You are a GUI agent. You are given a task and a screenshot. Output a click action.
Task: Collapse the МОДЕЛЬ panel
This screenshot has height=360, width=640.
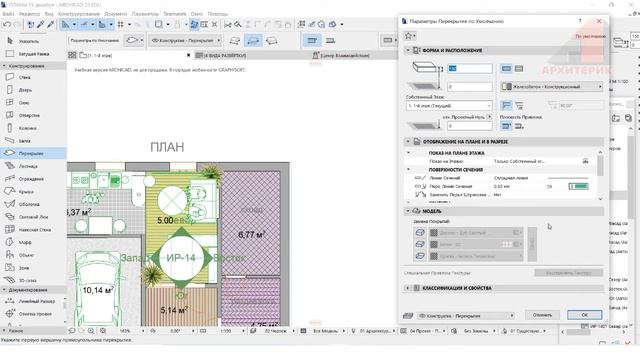(x=407, y=211)
